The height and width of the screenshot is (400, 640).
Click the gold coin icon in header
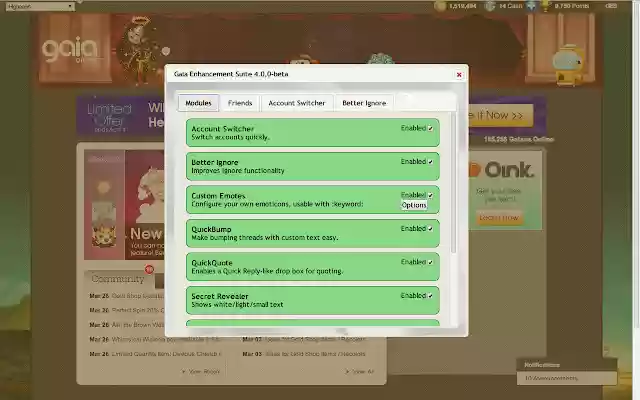coord(440,6)
